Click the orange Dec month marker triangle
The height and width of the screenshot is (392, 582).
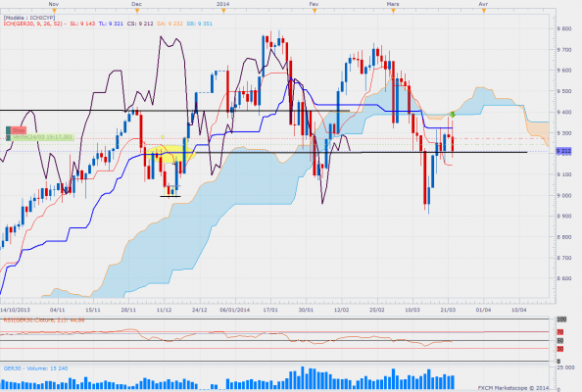pos(137,11)
